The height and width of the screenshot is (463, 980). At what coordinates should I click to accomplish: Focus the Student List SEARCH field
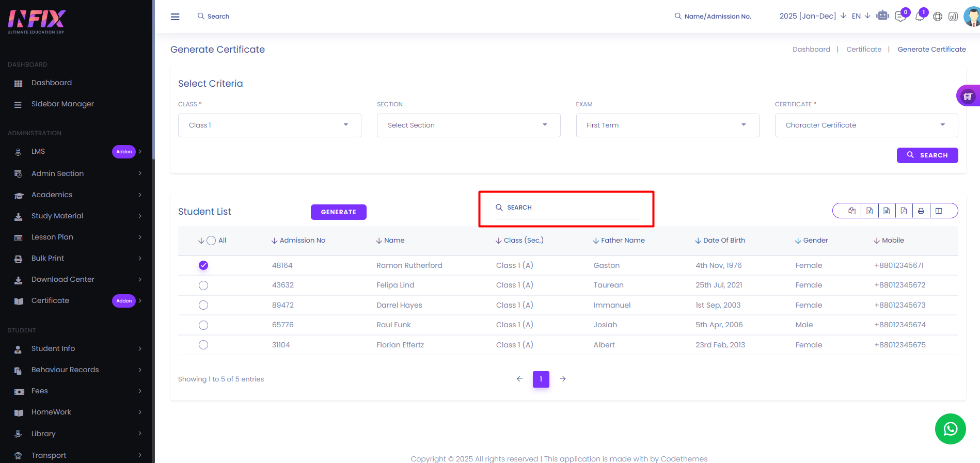(x=568, y=208)
